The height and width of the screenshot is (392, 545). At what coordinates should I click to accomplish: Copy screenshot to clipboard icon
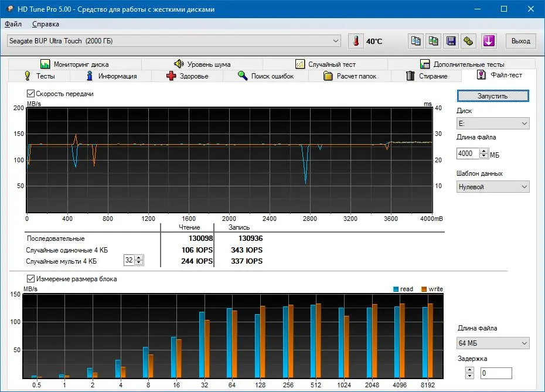click(433, 41)
